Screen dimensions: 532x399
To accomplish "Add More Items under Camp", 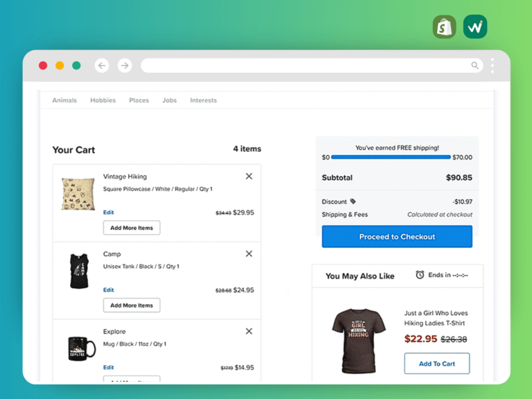I will 132,305.
